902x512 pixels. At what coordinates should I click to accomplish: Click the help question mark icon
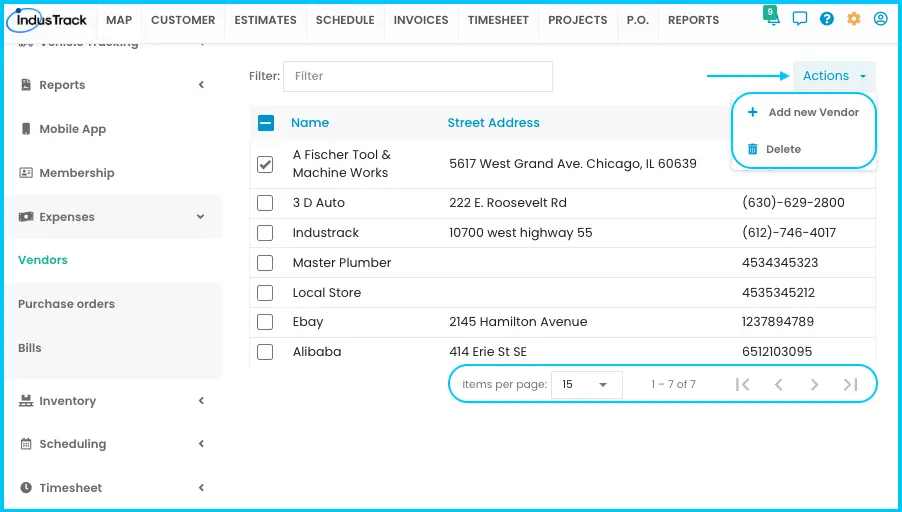(x=827, y=19)
